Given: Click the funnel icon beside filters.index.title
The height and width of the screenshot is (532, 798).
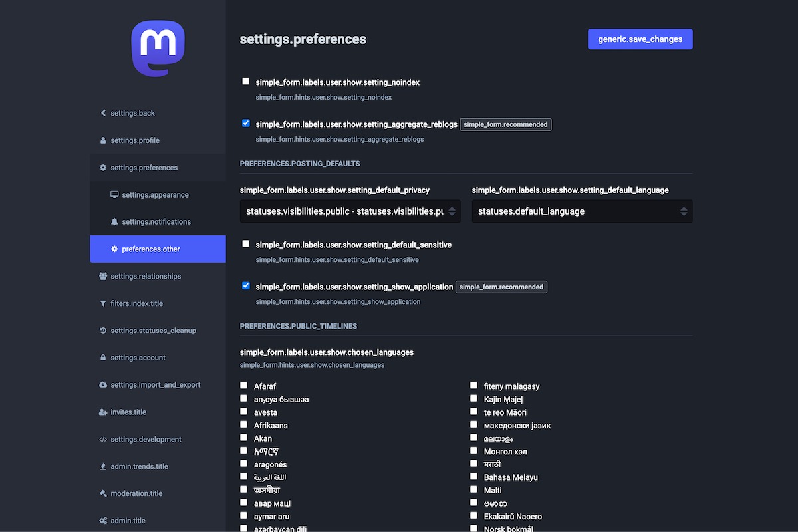Looking at the screenshot, I should pos(103,303).
